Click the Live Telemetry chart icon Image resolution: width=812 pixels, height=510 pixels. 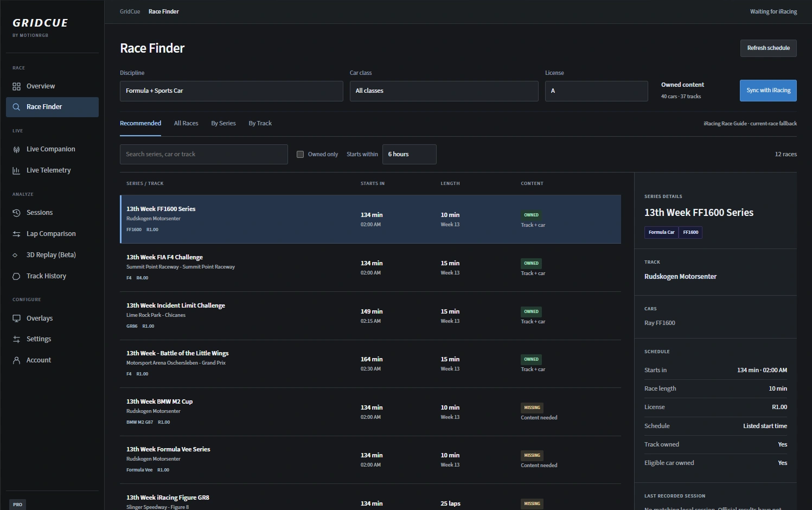(x=16, y=170)
